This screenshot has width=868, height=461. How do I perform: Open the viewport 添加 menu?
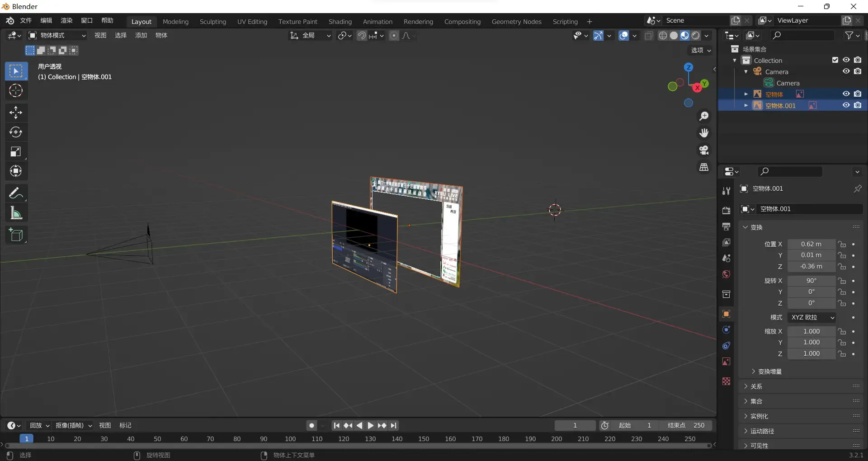click(x=141, y=36)
